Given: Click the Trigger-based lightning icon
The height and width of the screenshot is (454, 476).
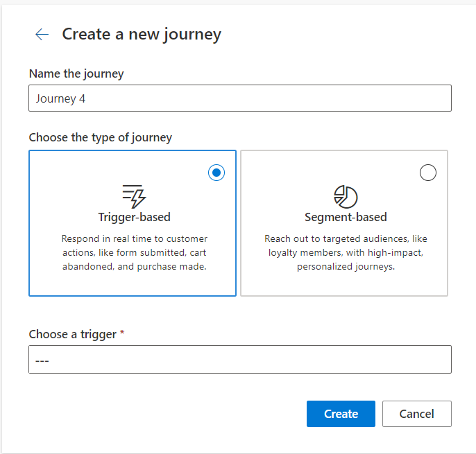Looking at the screenshot, I should (134, 196).
